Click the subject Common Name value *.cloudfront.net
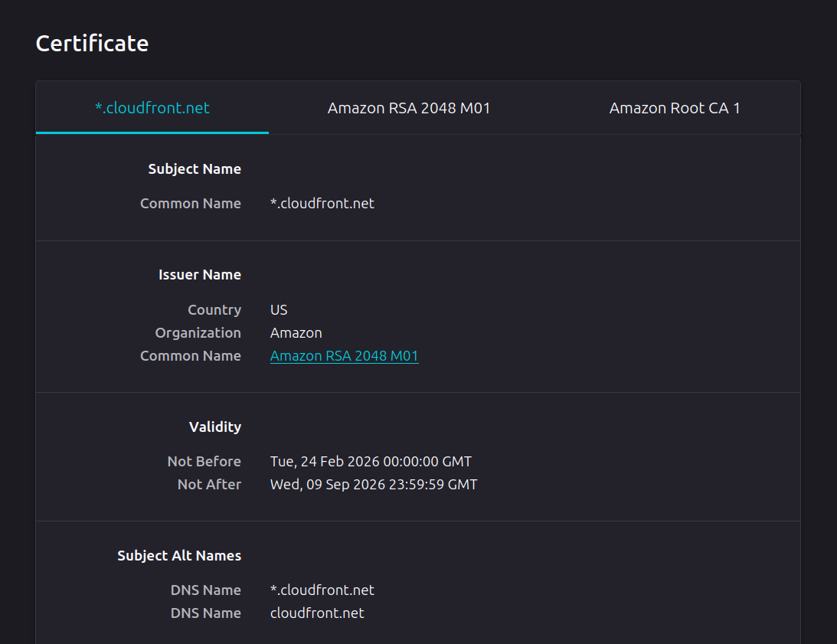 pos(322,204)
